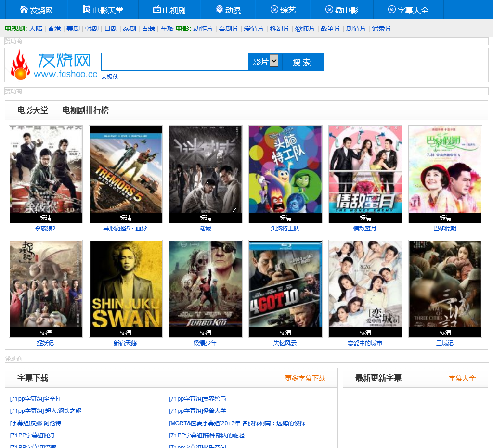The image size is (493, 448).
Task: Open the 捉妖记 movie poster
Action: coord(46,289)
